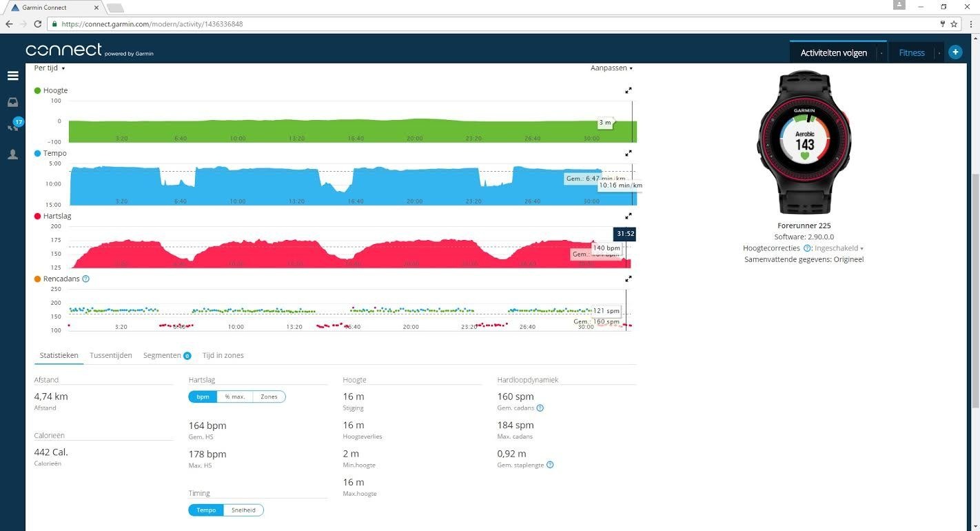Reload the page with refresh icon
The image size is (980, 531).
(39, 23)
